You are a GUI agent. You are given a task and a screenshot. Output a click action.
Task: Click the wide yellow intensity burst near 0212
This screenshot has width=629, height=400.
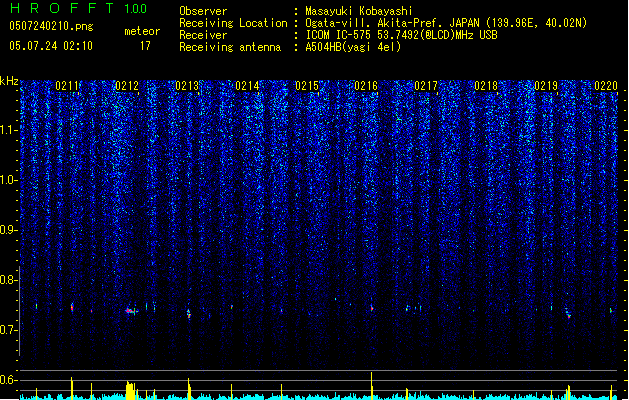(131, 390)
